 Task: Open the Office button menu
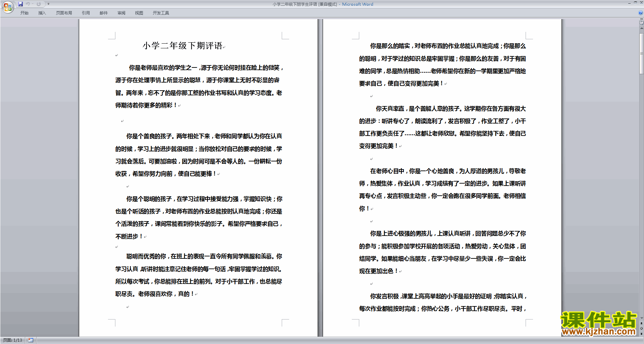click(7, 7)
